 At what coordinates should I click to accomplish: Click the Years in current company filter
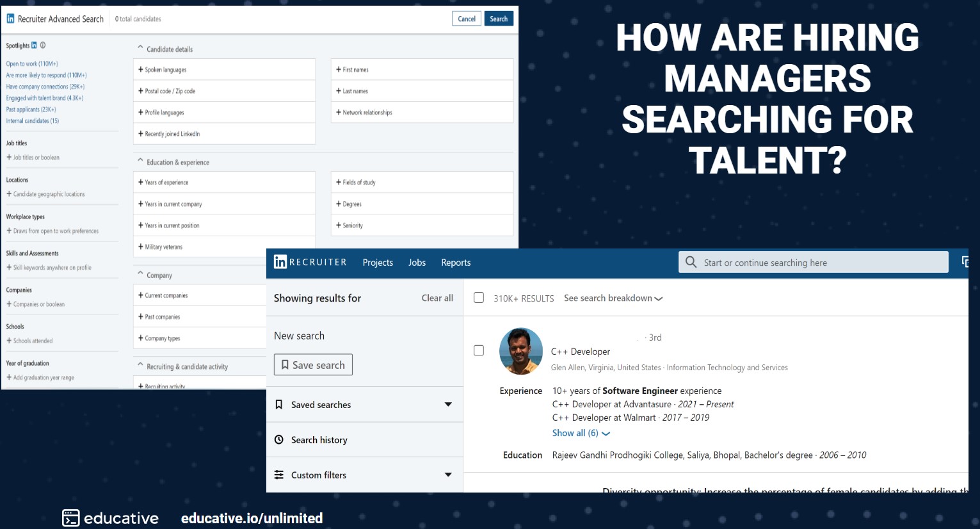coord(224,204)
